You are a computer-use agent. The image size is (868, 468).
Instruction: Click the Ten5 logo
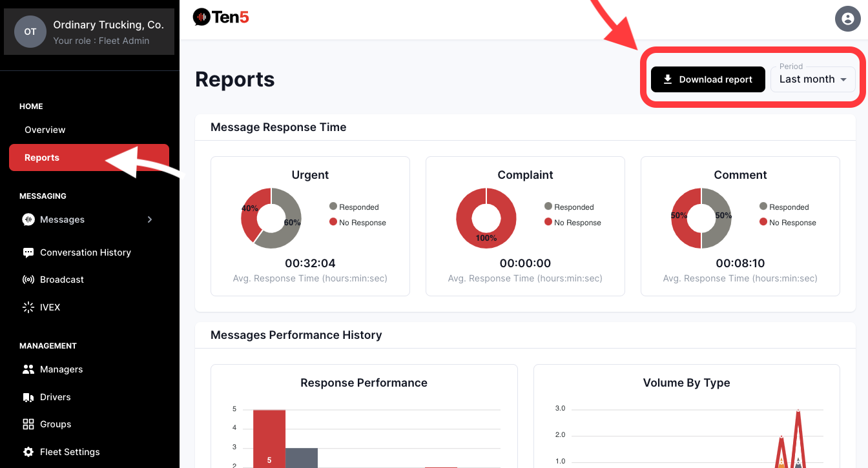[x=221, y=17]
